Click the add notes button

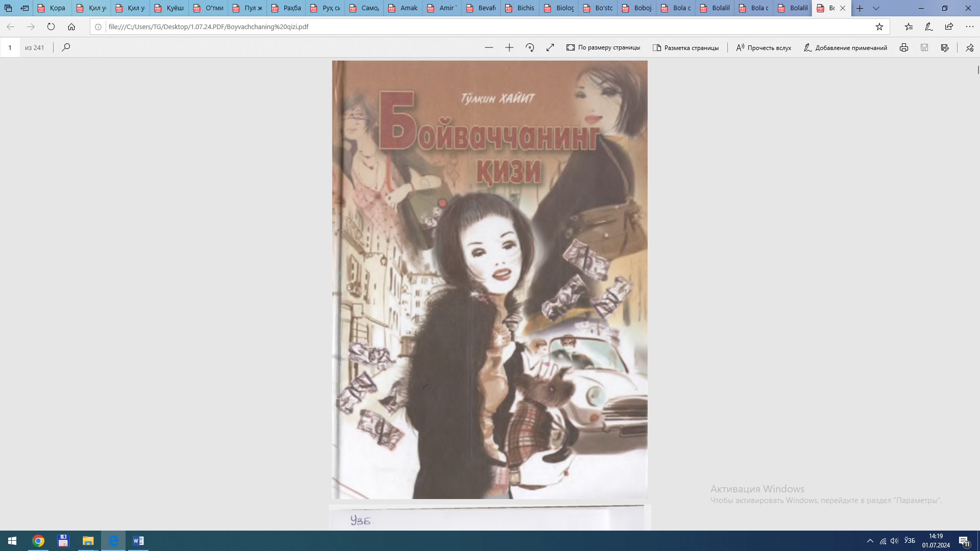pos(845,47)
